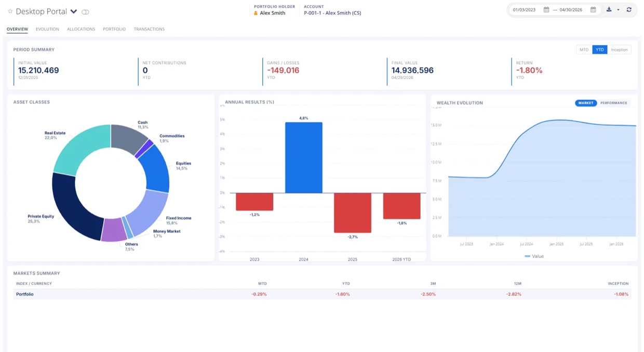Click the Portfolio 3M value -2.50%
Image resolution: width=644 pixels, height=352 pixels.
pos(428,294)
